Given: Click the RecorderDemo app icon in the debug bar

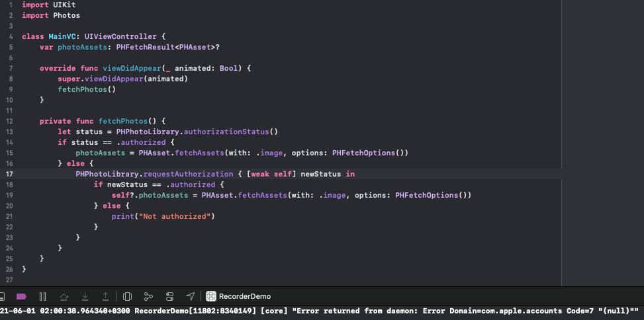Looking at the screenshot, I should click(211, 296).
